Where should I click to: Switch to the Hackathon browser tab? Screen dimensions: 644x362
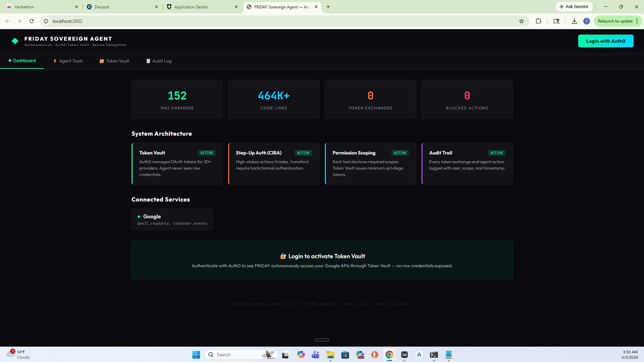pos(42,7)
